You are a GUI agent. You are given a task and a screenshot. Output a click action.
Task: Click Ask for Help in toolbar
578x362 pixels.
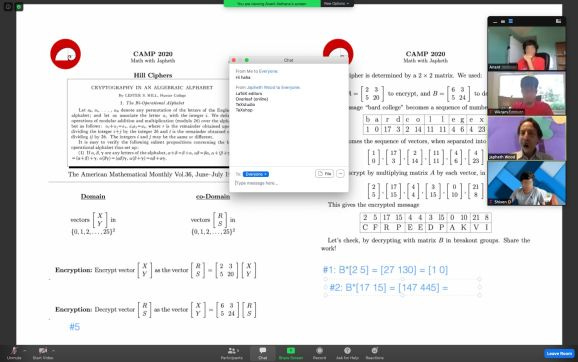tap(347, 353)
